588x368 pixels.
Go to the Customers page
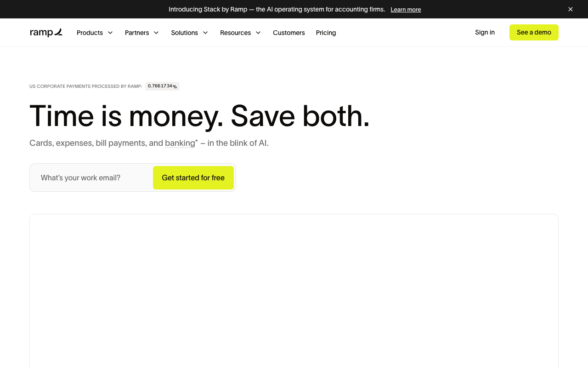click(289, 33)
